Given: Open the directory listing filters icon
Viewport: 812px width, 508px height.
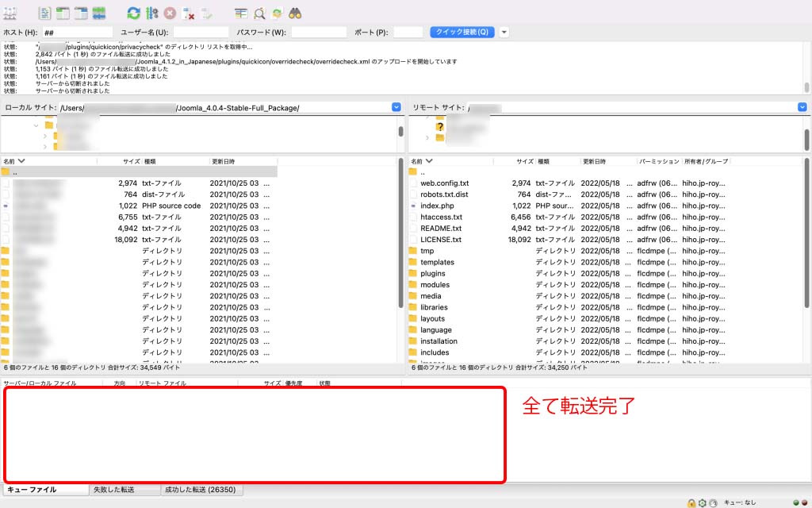Looking at the screenshot, I should pyautogui.click(x=241, y=13).
